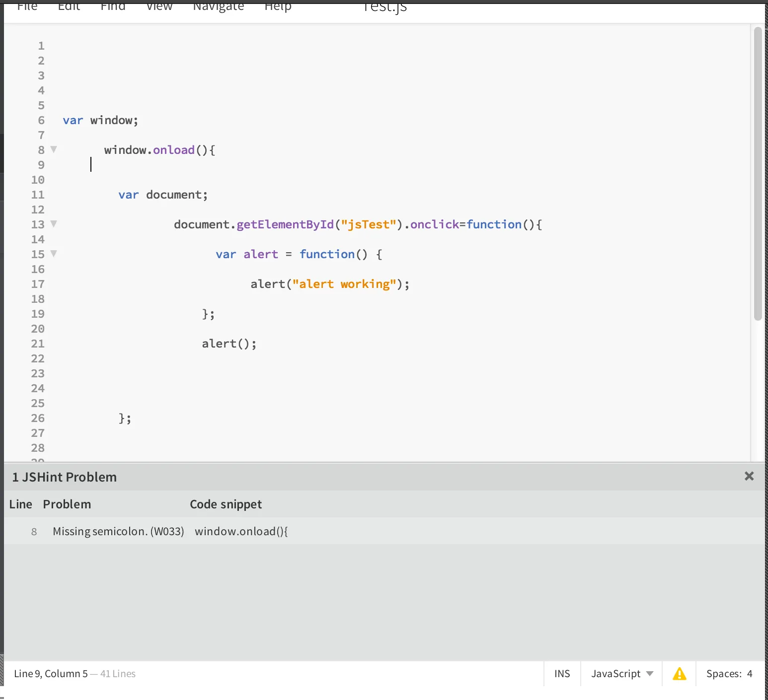This screenshot has width=768, height=700.
Task: Click the 'Problem' column header
Action: pos(67,504)
